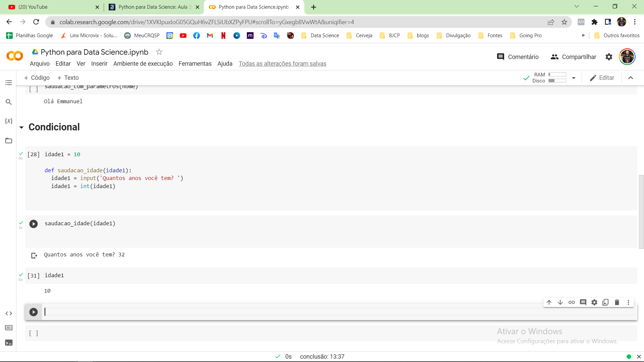This screenshot has width=644, height=362.
Task: Open the Outros favoritos folder
Action: 617,36
